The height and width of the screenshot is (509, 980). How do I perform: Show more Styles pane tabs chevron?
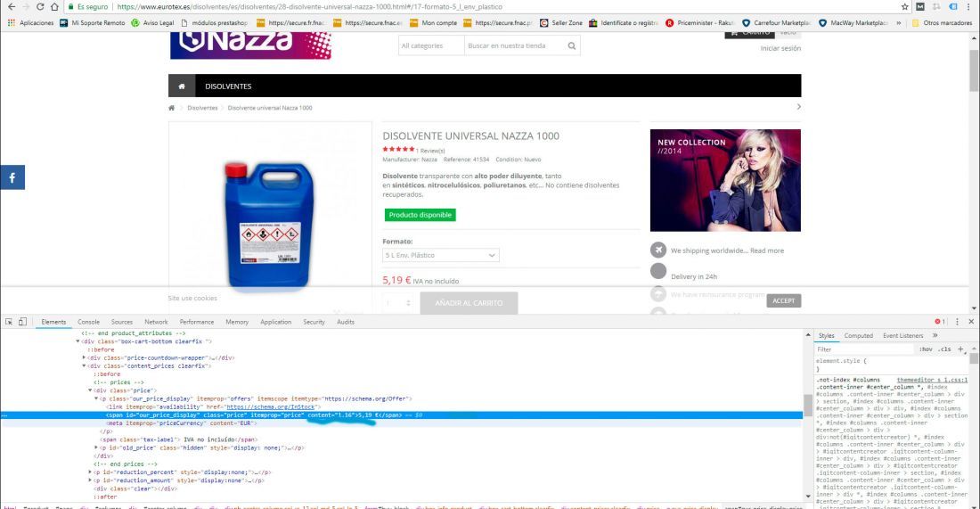935,336
